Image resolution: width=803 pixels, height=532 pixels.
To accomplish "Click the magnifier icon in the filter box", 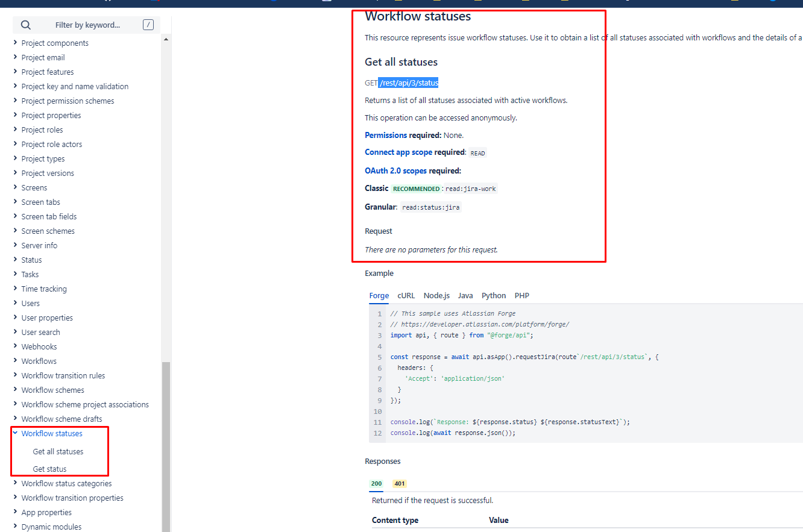I will (25, 25).
